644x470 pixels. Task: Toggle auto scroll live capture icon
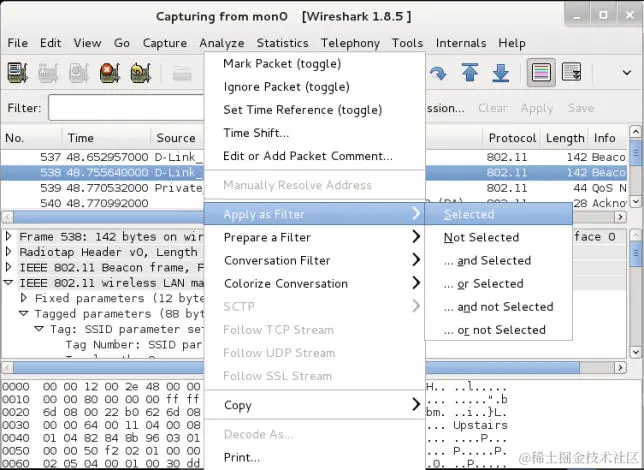(571, 72)
